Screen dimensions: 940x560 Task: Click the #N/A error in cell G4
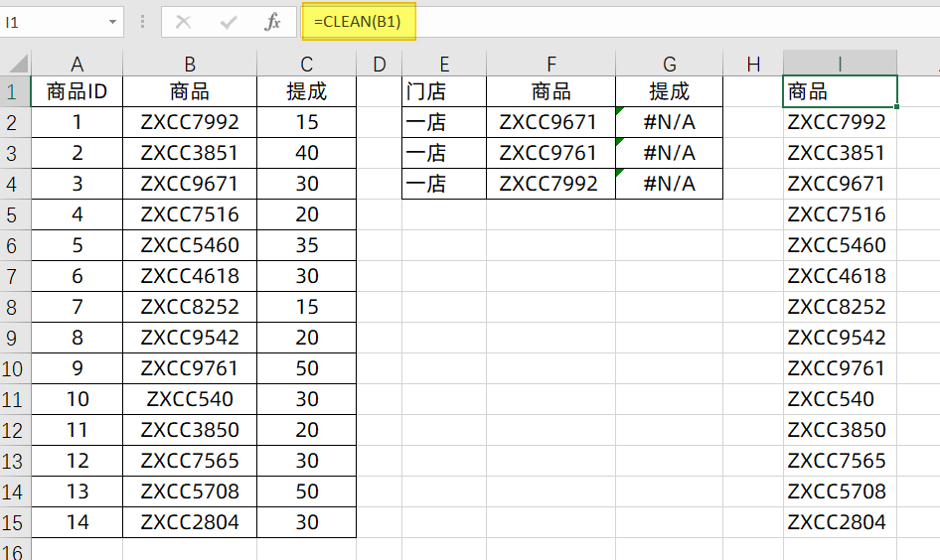(669, 184)
